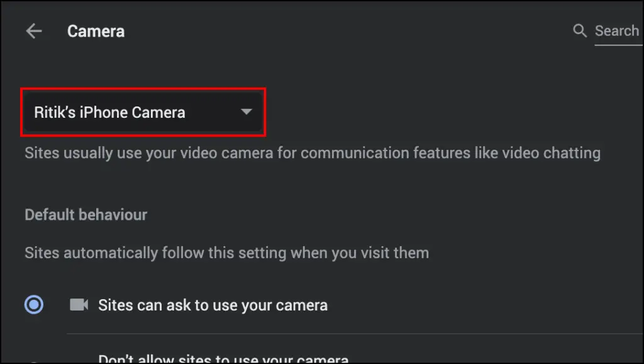Click the Default behaviour section heading
644x364 pixels.
coord(86,215)
